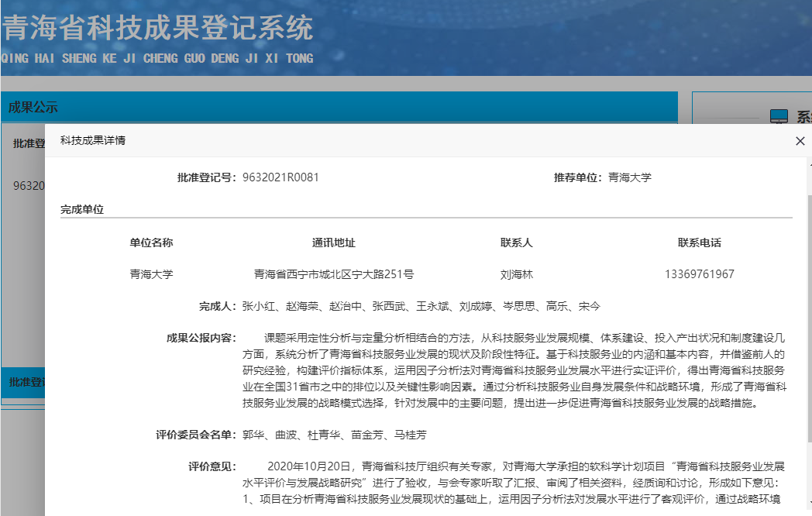
Task: Click the 科技成果详情 dialog title
Action: pyautogui.click(x=93, y=140)
